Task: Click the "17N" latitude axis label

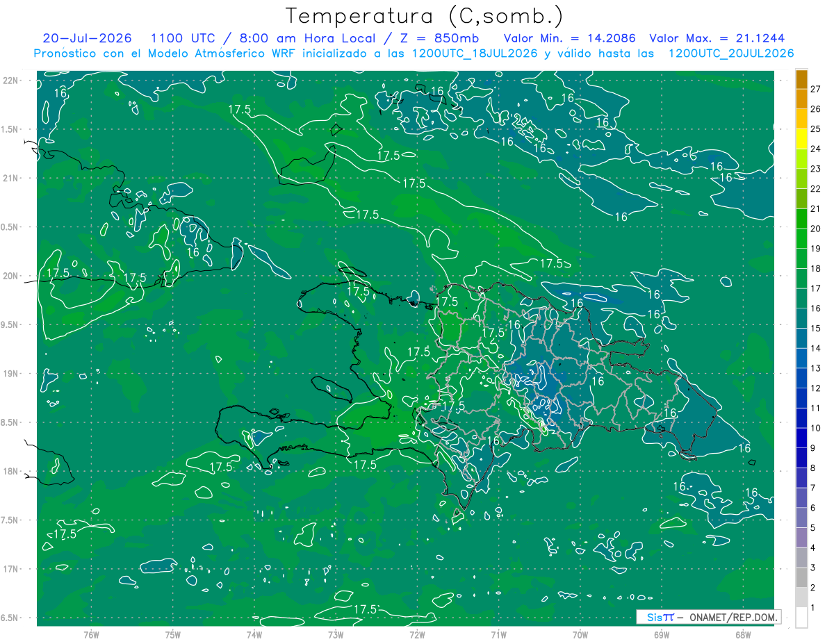Action: point(10,569)
